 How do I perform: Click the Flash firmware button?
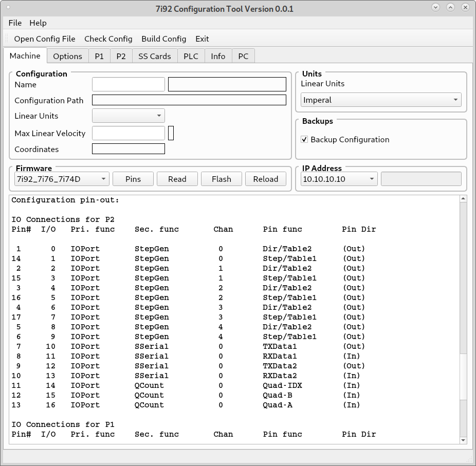tap(222, 179)
